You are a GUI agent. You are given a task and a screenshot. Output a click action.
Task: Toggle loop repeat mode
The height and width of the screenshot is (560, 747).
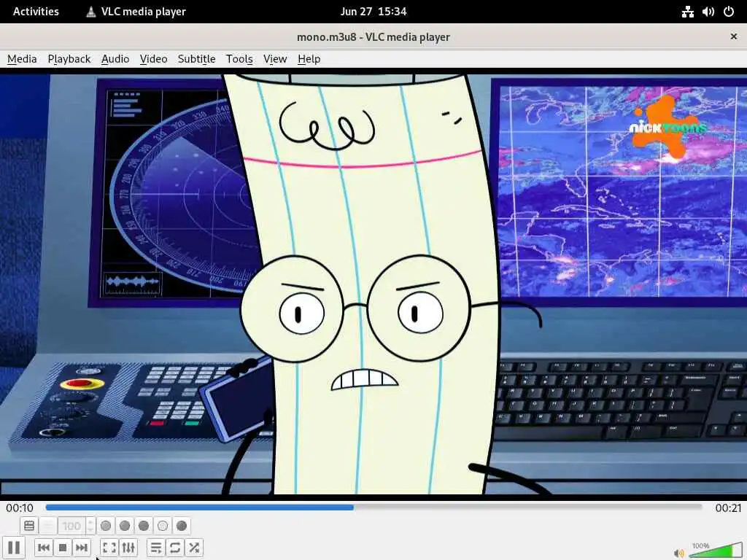(x=175, y=547)
